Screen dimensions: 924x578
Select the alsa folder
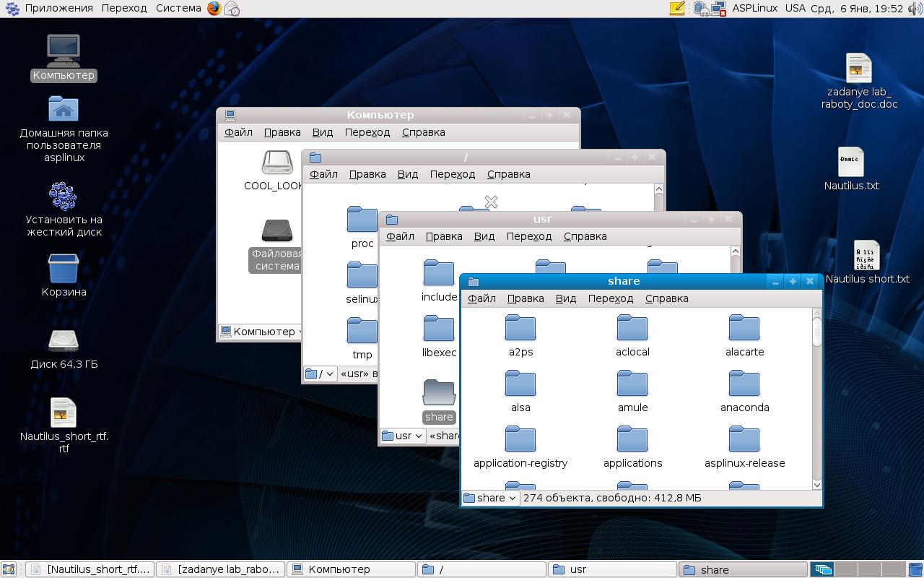coord(520,392)
